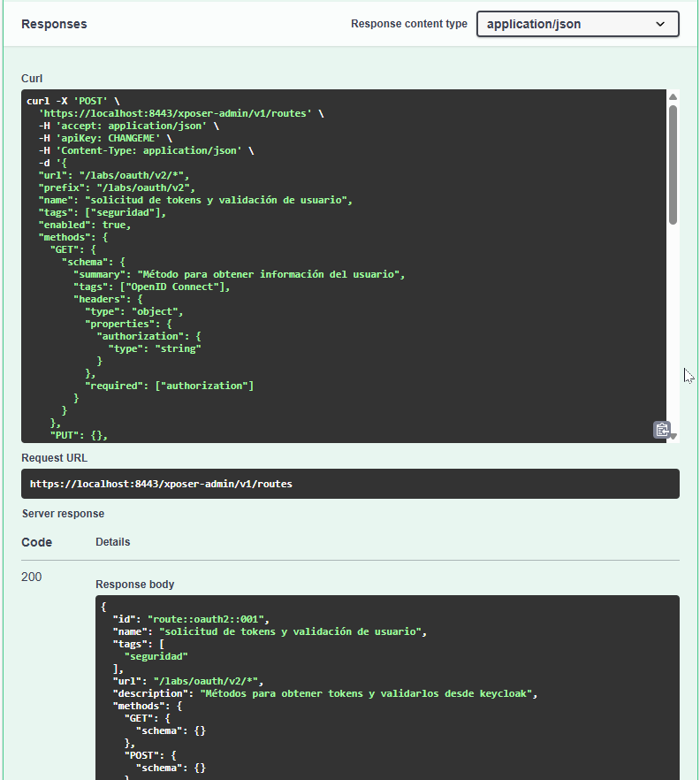
Task: Open the Response content type dropdown
Action: (x=577, y=24)
